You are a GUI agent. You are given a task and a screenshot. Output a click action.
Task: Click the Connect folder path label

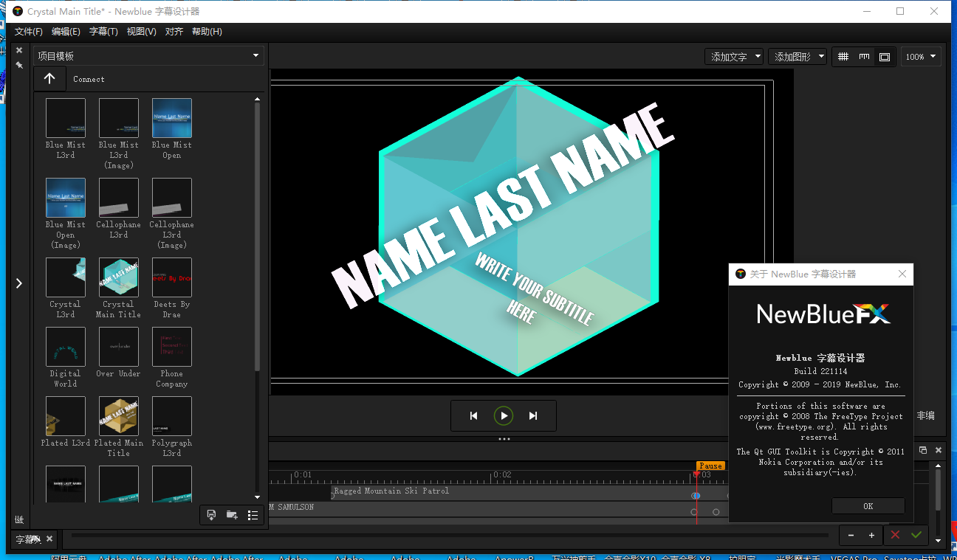[x=89, y=79]
